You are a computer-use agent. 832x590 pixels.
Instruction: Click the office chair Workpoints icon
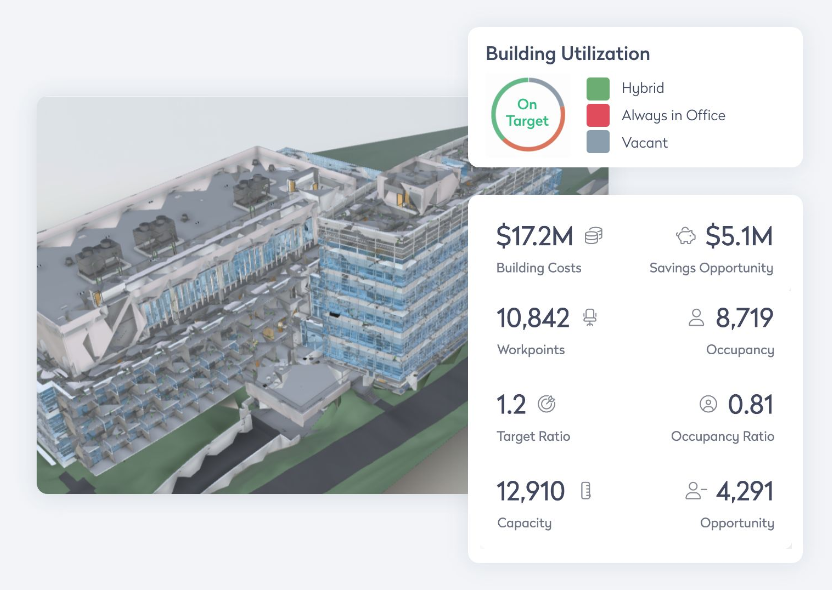[590, 317]
